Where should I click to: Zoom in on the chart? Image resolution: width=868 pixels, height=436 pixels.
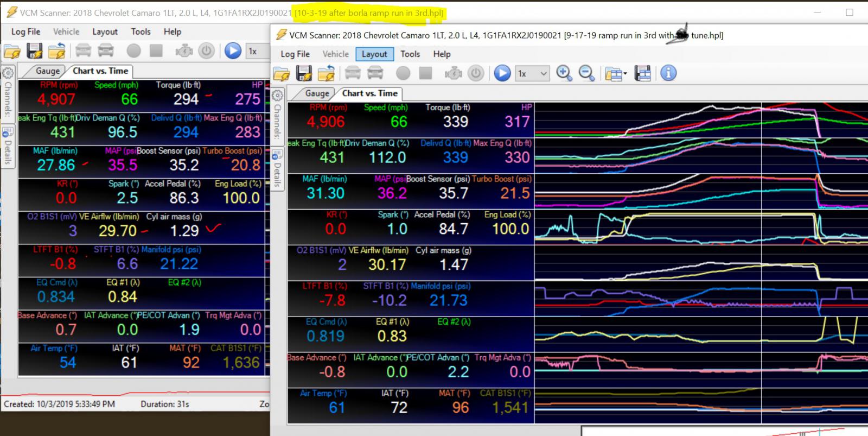click(x=564, y=73)
